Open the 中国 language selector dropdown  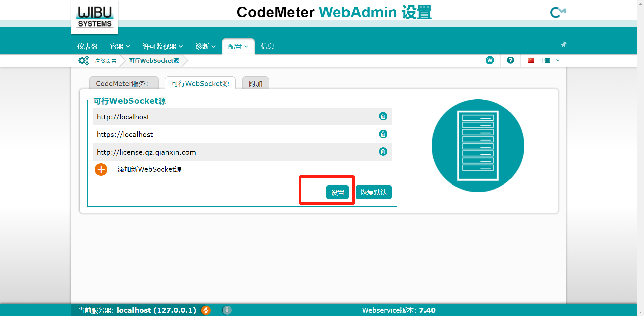coord(549,60)
